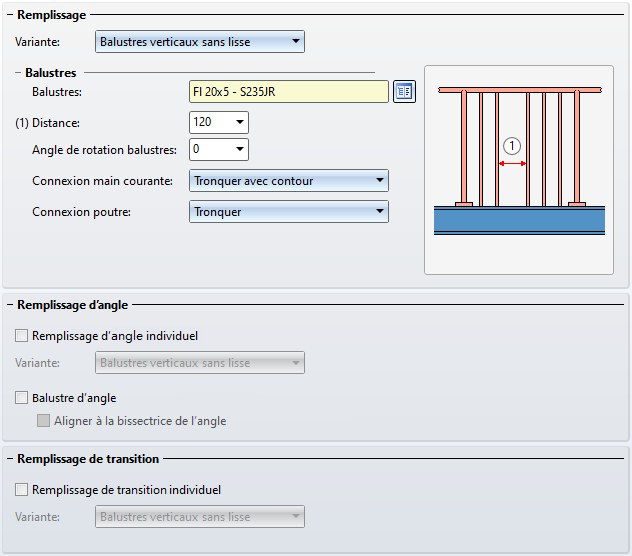Click the Balustres field FI 20x5 - S235JR
Image resolution: width=632 pixels, height=556 pixels.
[288, 91]
